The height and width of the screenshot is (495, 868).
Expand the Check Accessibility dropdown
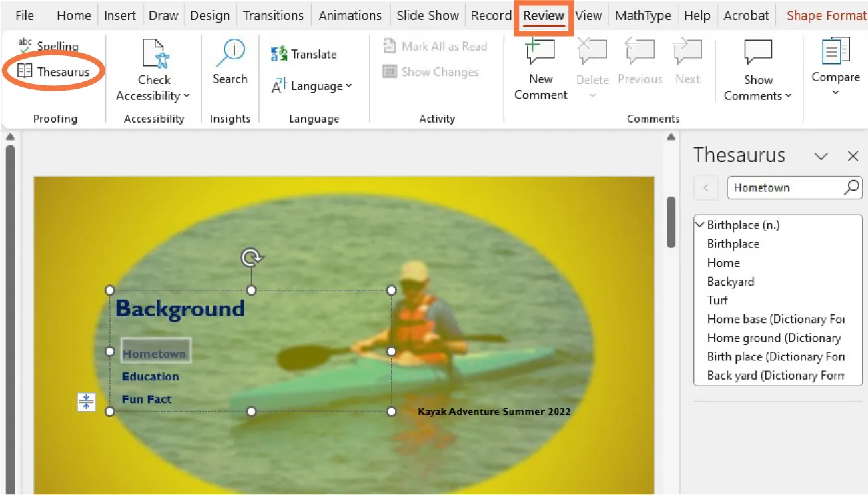(186, 95)
